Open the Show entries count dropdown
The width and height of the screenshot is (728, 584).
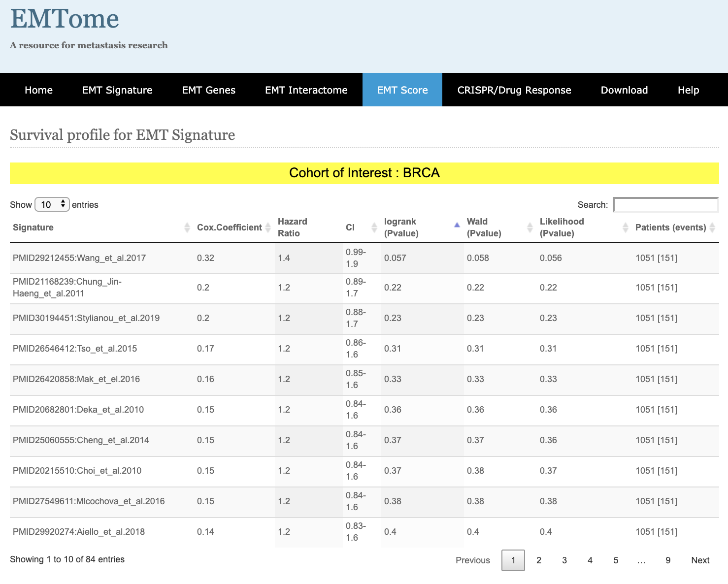pos(52,204)
